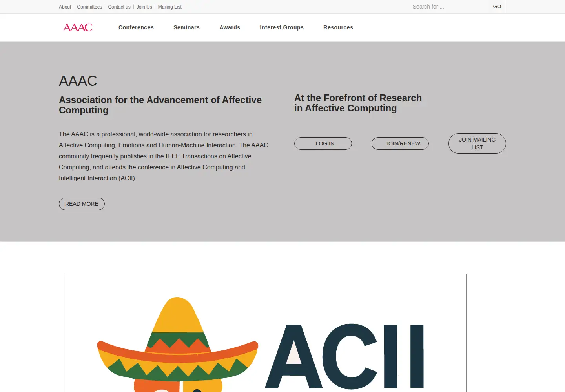Open the Conferences menu
565x392 pixels.
[136, 27]
